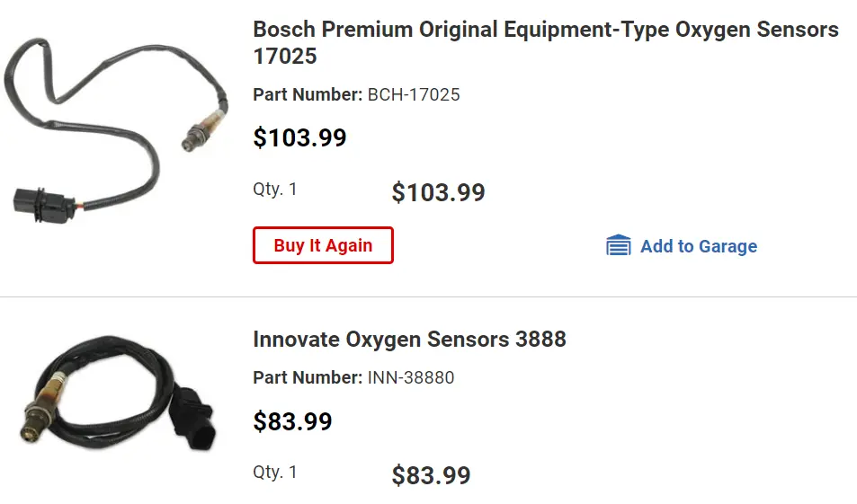Select the part number BCH-17025 value
The width and height of the screenshot is (857, 504).
click(414, 94)
